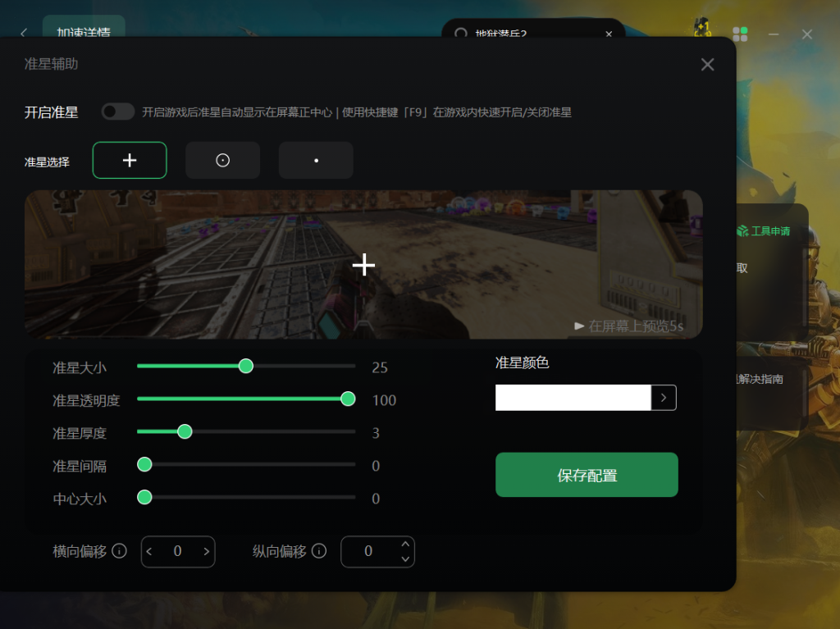Click the white 准星颜色 color swatch

573,398
